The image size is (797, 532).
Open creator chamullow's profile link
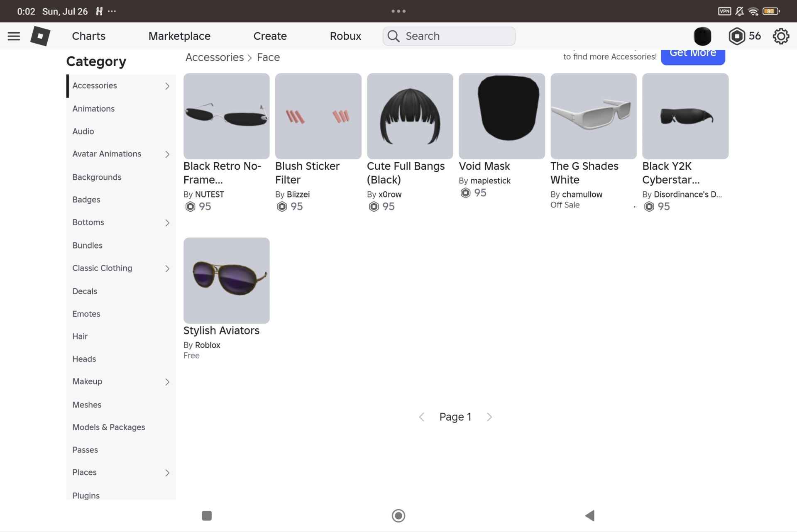coord(582,194)
